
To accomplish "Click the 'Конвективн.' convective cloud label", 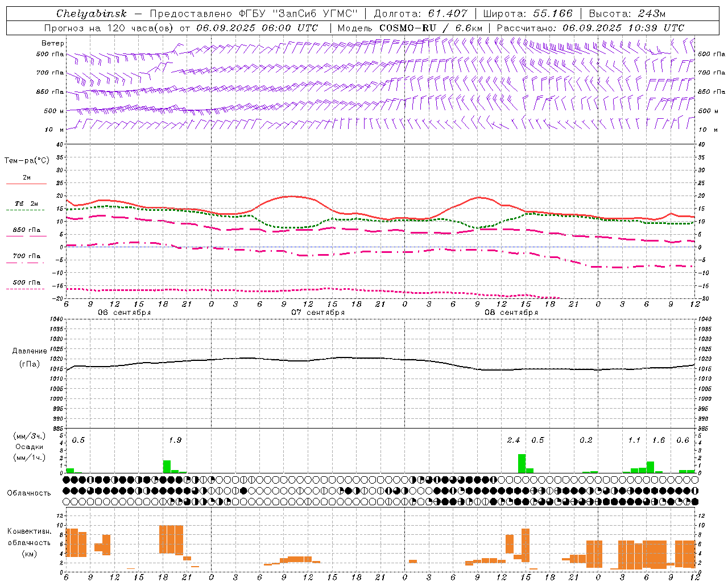I will (29, 531).
